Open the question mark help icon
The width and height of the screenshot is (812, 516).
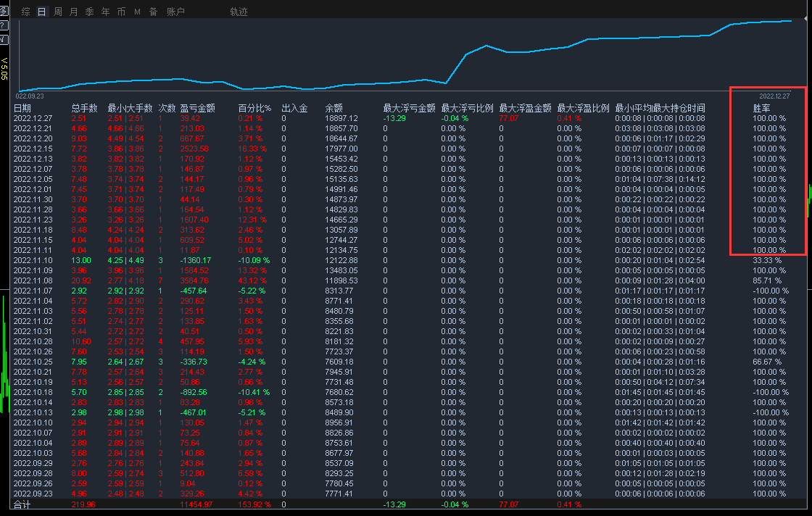tap(4, 25)
